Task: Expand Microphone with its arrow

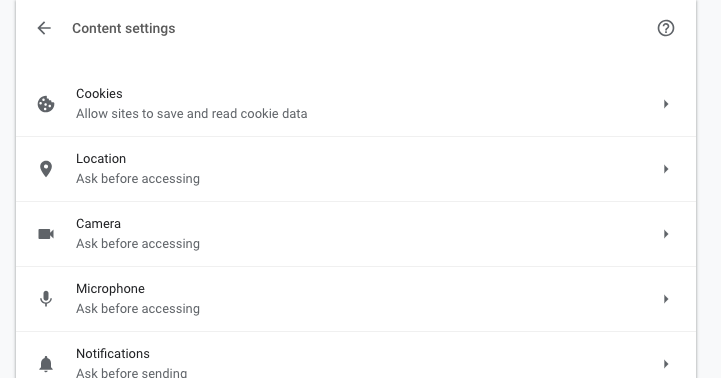Action: pos(666,299)
